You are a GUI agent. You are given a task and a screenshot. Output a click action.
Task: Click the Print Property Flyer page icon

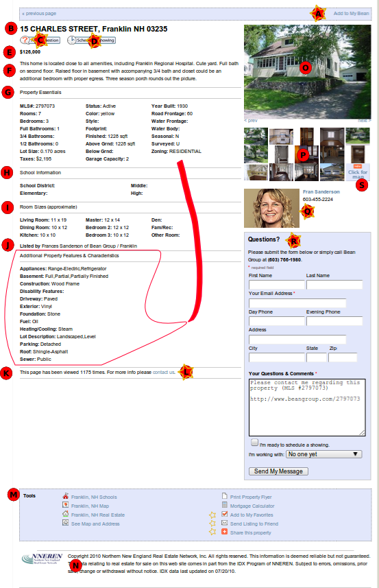click(224, 496)
